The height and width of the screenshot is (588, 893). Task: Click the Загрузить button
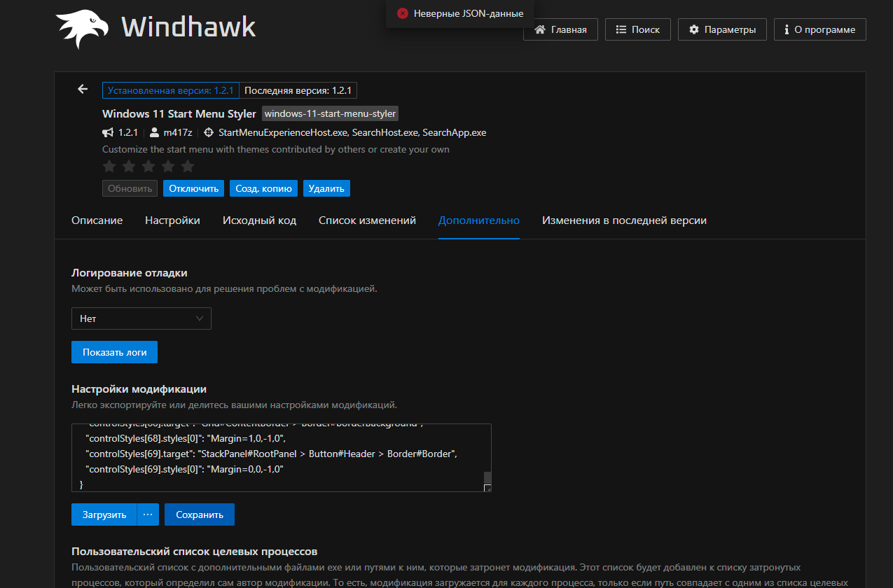104,514
